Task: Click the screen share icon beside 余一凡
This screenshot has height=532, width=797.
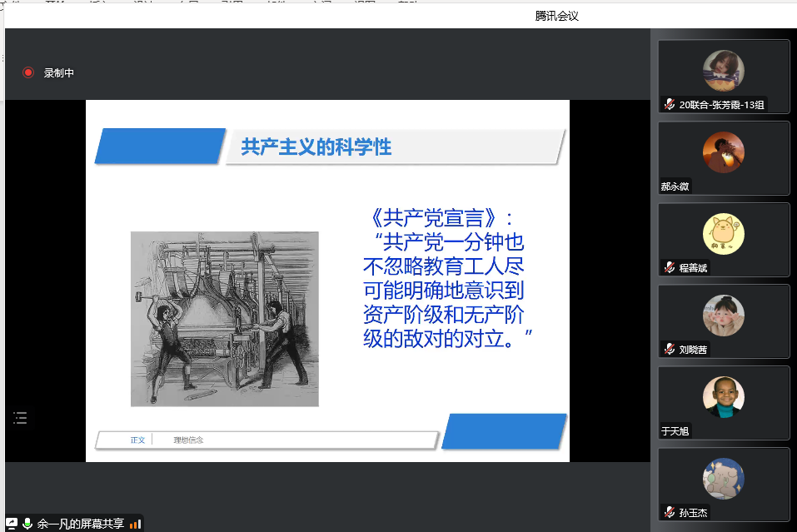Action: 12,524
